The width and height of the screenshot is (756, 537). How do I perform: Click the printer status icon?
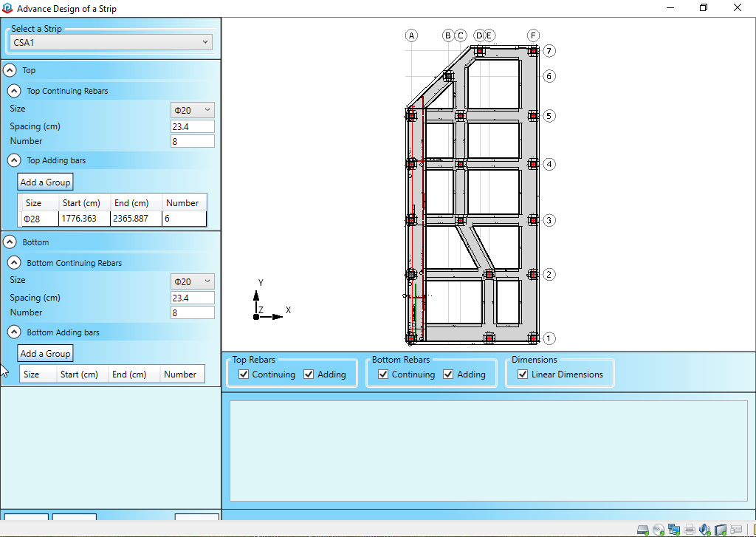[x=690, y=530]
